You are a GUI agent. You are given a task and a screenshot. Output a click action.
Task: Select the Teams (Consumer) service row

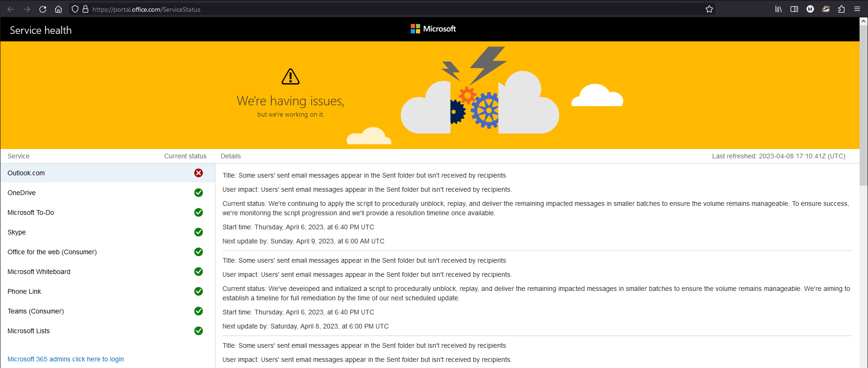108,311
